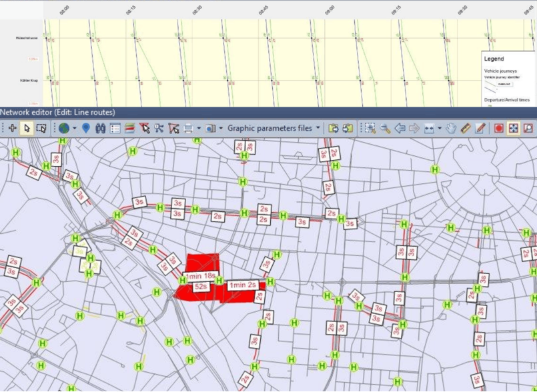Open the binoculars find tool
This screenshot has width=537, height=392.
tap(100, 129)
